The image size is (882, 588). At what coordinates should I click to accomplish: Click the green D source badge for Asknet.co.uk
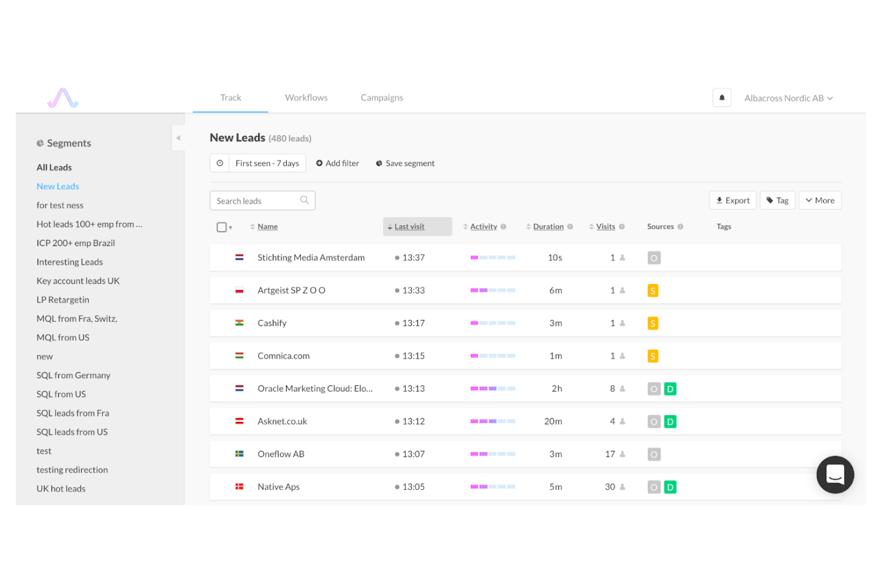click(670, 422)
